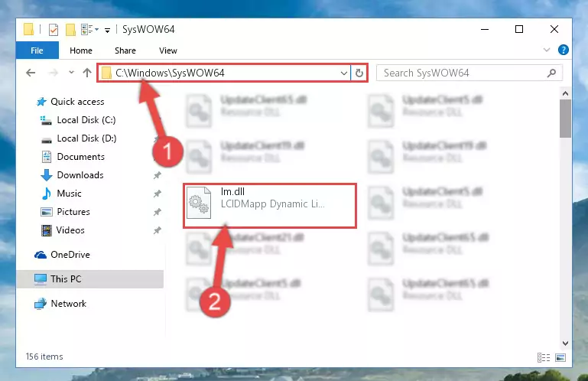Image resolution: width=588 pixels, height=381 pixels.
Task: Select the lm.dll file
Action: (x=270, y=206)
